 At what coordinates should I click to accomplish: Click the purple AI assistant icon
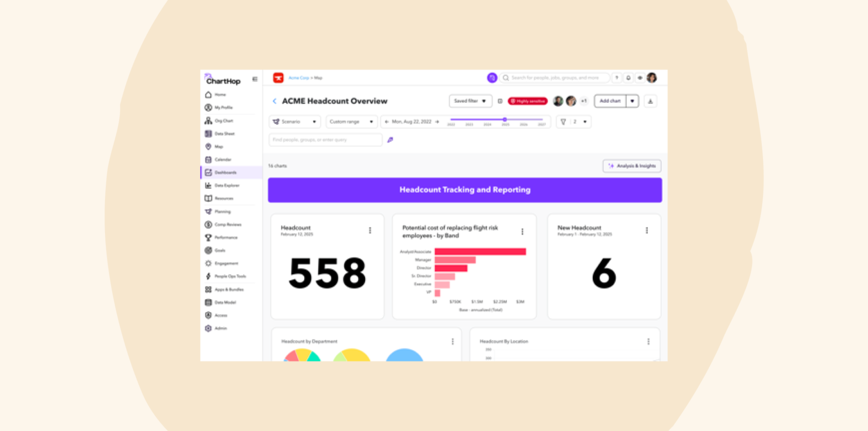(x=492, y=78)
